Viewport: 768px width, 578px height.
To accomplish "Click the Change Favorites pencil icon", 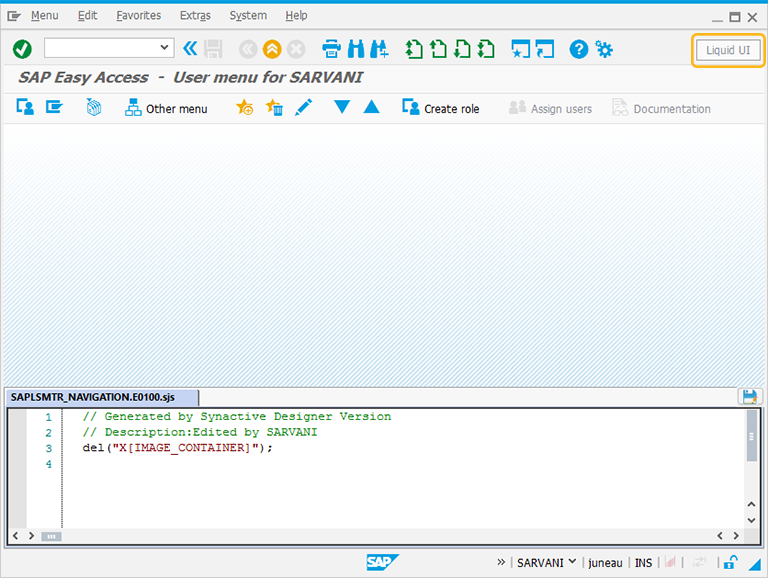I will click(304, 107).
